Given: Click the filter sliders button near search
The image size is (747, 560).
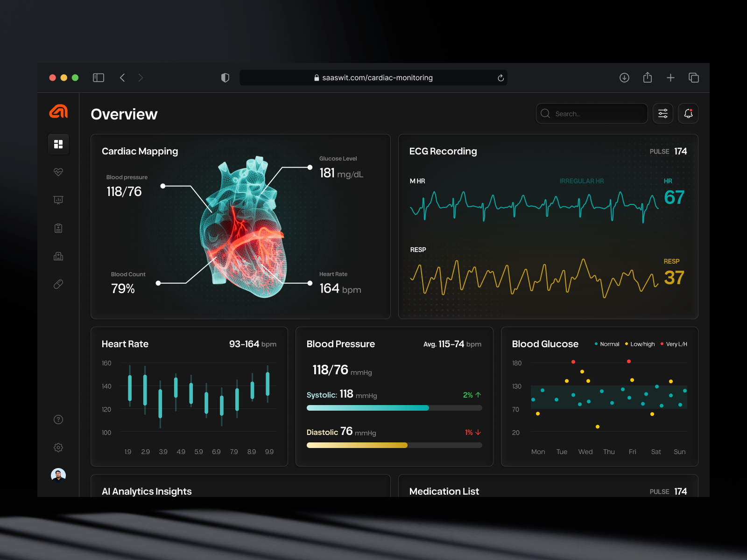Looking at the screenshot, I should coord(663,113).
